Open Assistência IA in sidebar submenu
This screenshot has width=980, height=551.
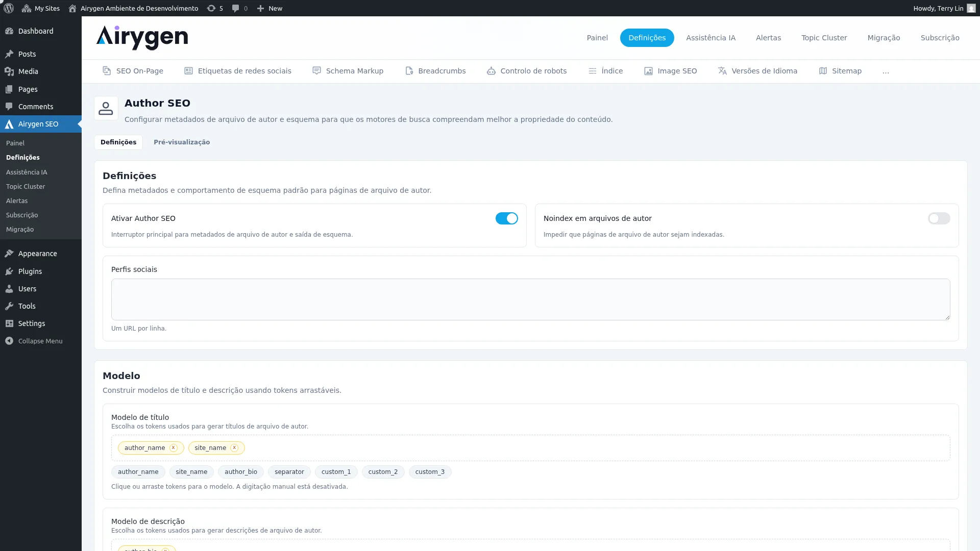(27, 172)
